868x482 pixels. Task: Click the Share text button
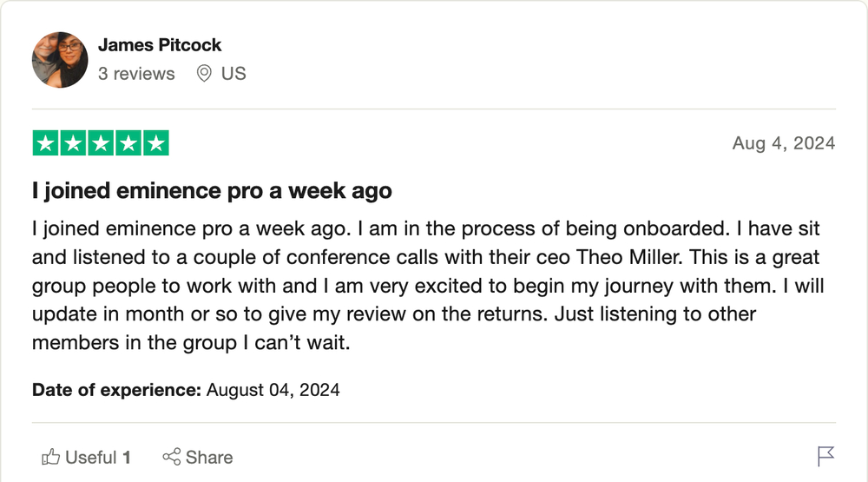209,458
